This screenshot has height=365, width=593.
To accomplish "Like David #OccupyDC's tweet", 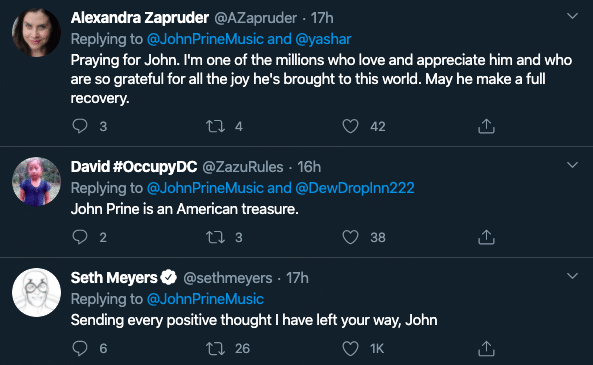I will (350, 237).
